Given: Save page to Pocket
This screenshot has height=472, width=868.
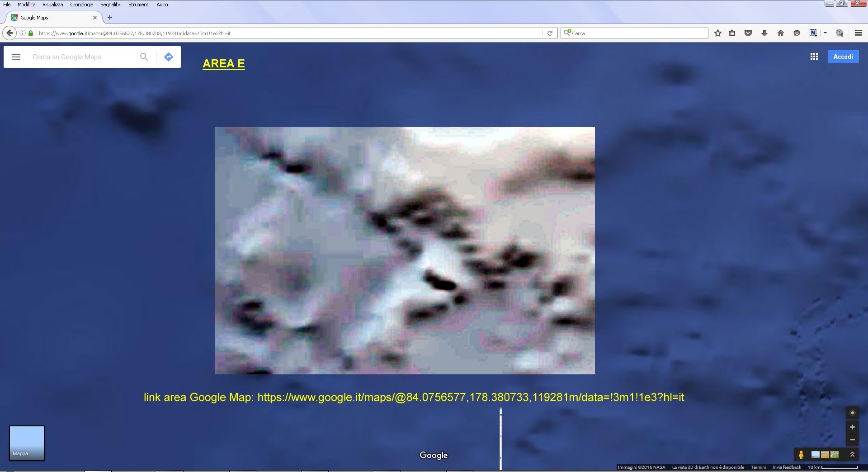Looking at the screenshot, I should point(748,33).
